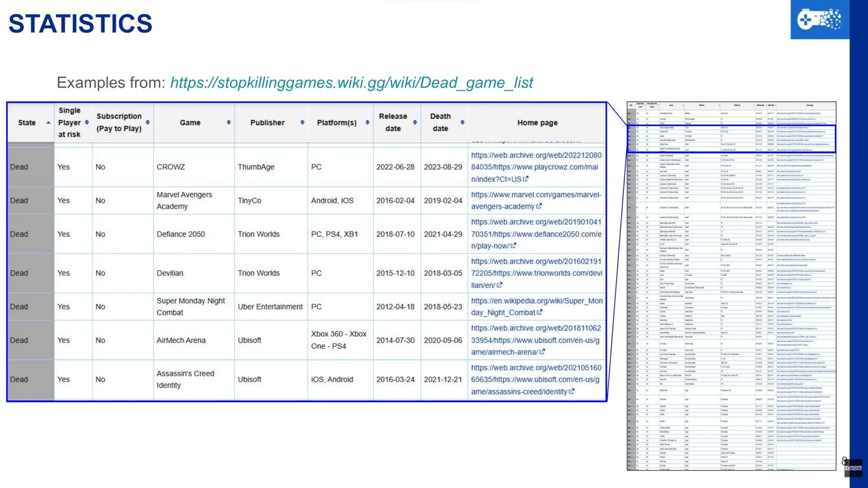Screen dimensions: 868x488
Task: Click the Home page column header
Action: click(x=538, y=122)
